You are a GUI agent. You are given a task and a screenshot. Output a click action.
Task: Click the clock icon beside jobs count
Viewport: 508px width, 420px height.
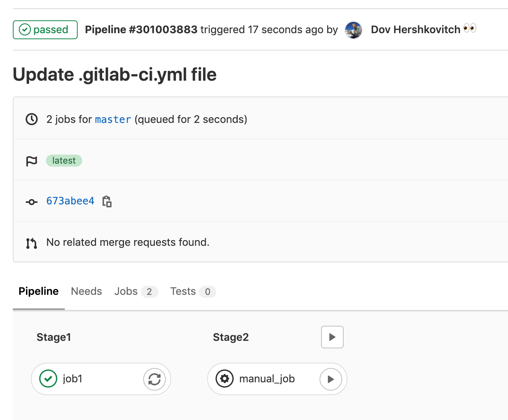(x=32, y=120)
